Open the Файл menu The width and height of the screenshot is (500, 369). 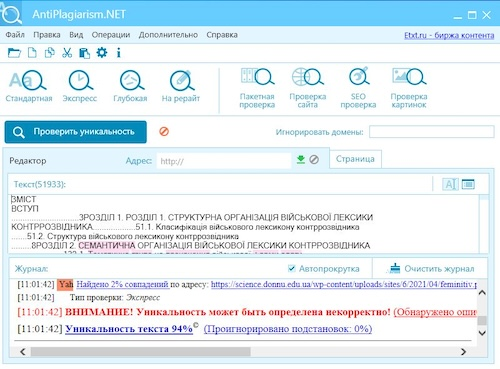15,35
